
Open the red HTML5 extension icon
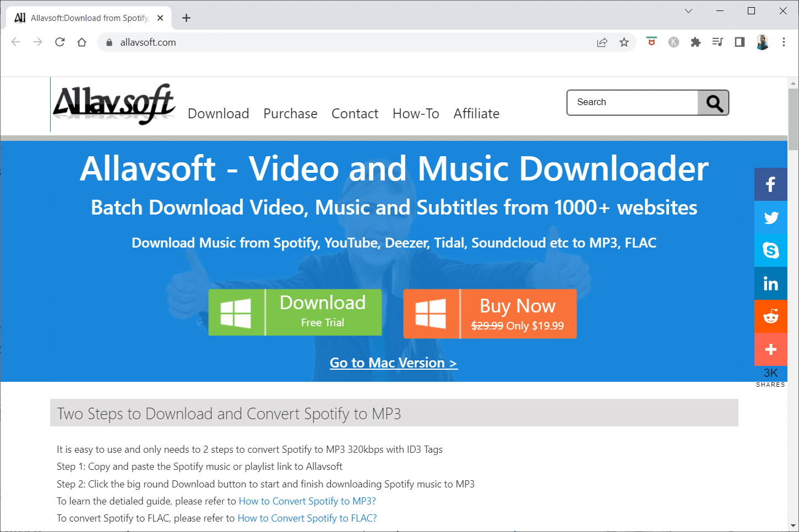click(x=651, y=42)
